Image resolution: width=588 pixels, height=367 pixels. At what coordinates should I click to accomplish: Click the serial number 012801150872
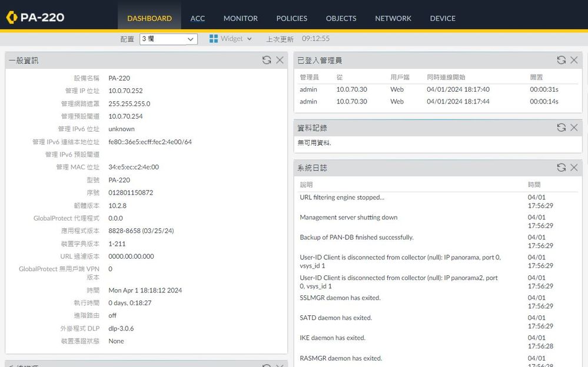pyautogui.click(x=131, y=192)
